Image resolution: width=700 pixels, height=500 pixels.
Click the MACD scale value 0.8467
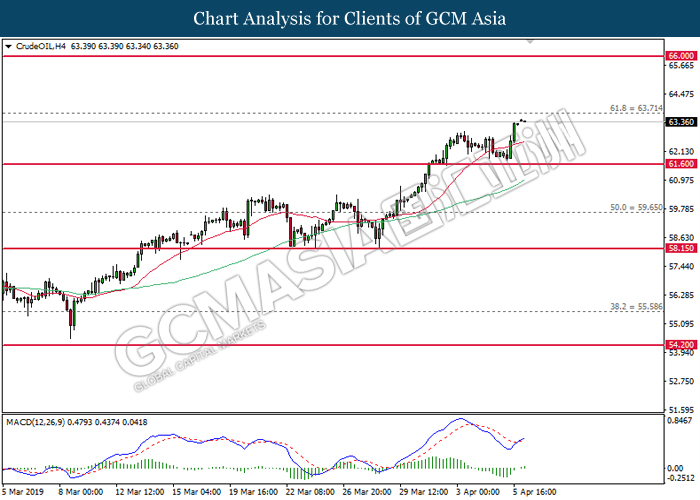tap(679, 421)
